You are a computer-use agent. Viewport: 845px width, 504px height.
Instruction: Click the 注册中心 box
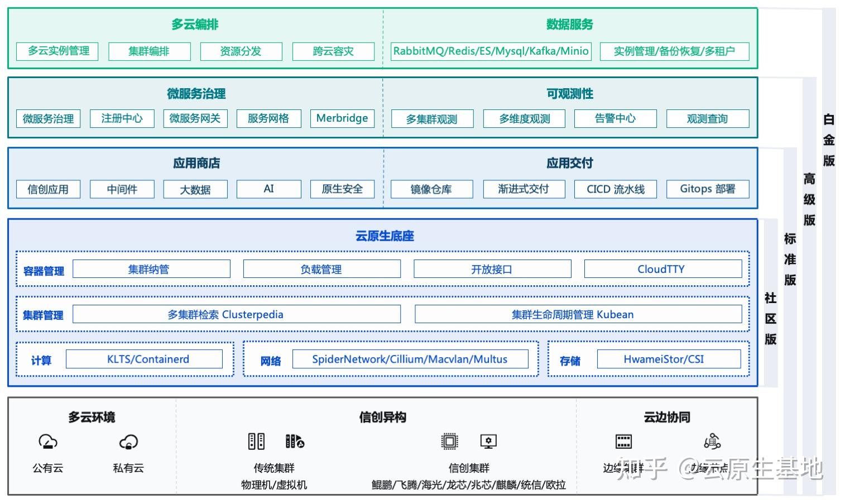pos(122,118)
